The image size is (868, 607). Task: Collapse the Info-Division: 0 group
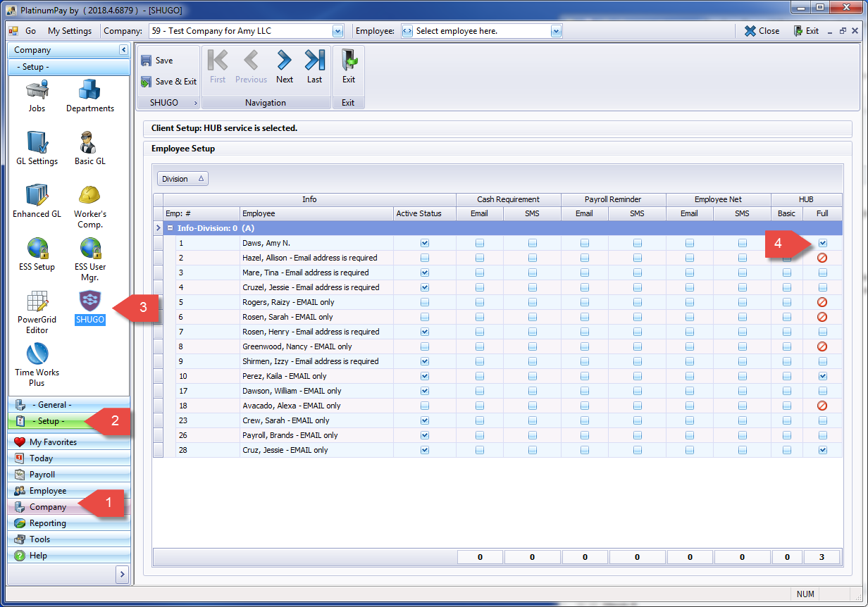pos(170,228)
